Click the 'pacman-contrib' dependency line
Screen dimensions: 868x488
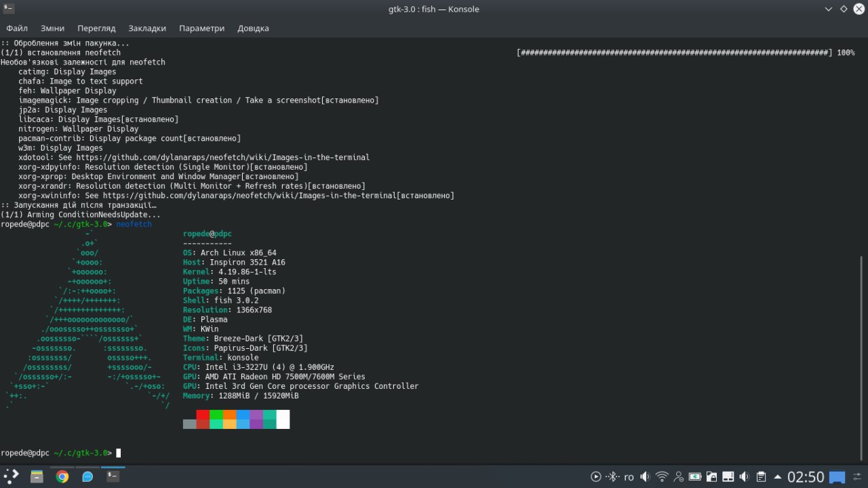click(130, 138)
